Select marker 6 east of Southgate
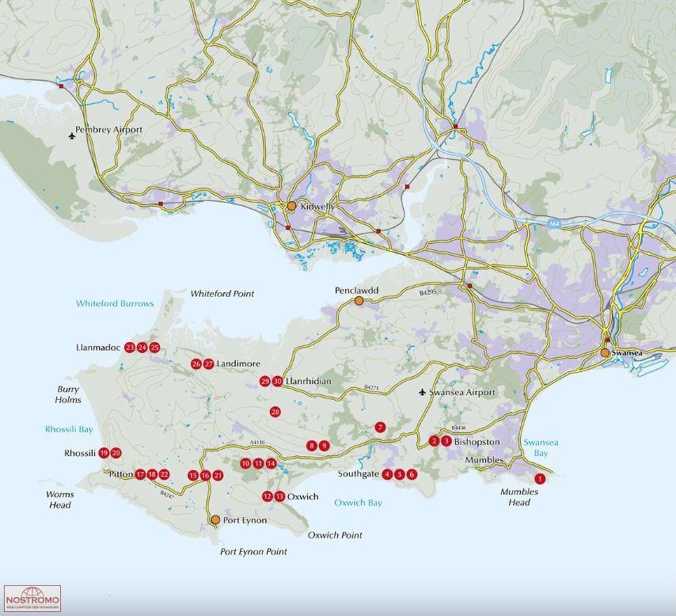676x616 pixels. tap(412, 474)
